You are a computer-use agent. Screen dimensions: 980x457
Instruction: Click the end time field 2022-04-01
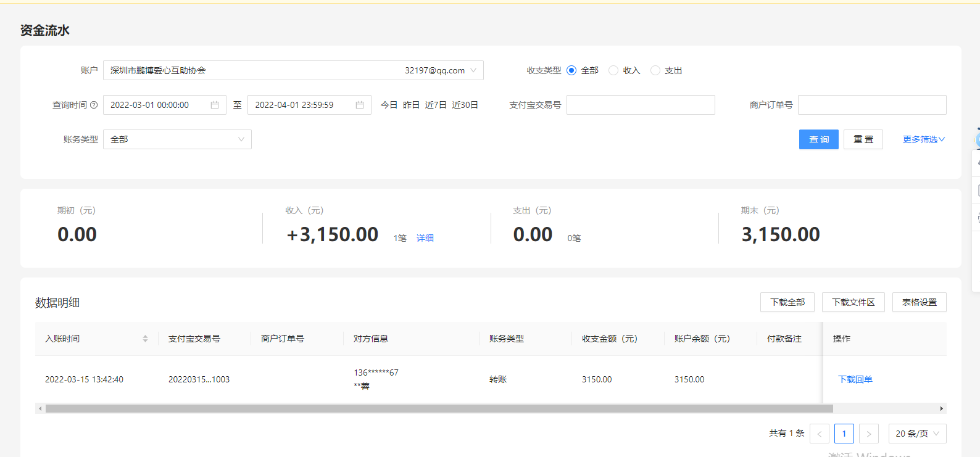tap(309, 105)
